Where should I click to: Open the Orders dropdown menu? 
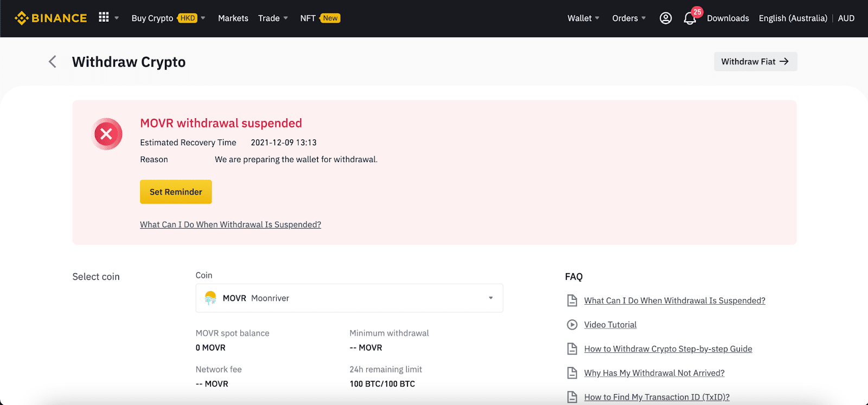[629, 18]
